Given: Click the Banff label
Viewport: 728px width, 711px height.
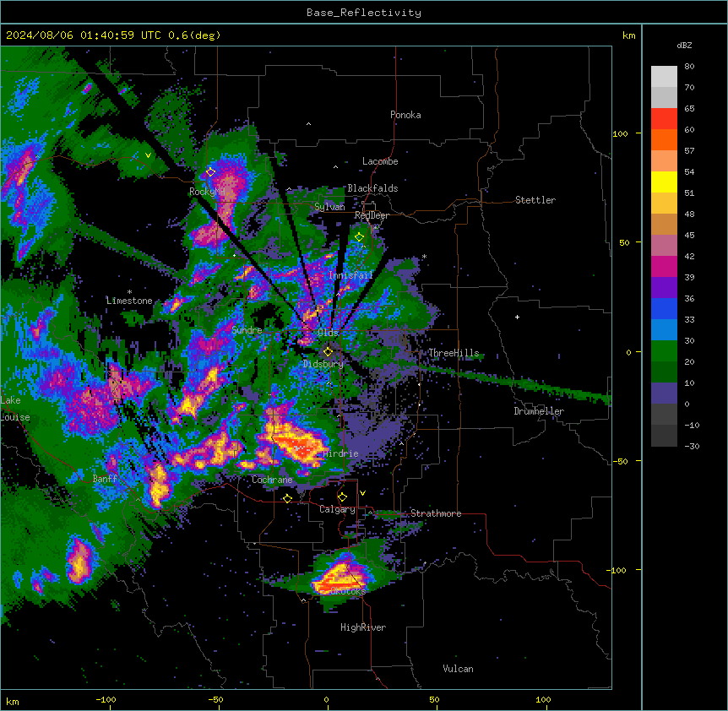Looking at the screenshot, I should point(105,479).
